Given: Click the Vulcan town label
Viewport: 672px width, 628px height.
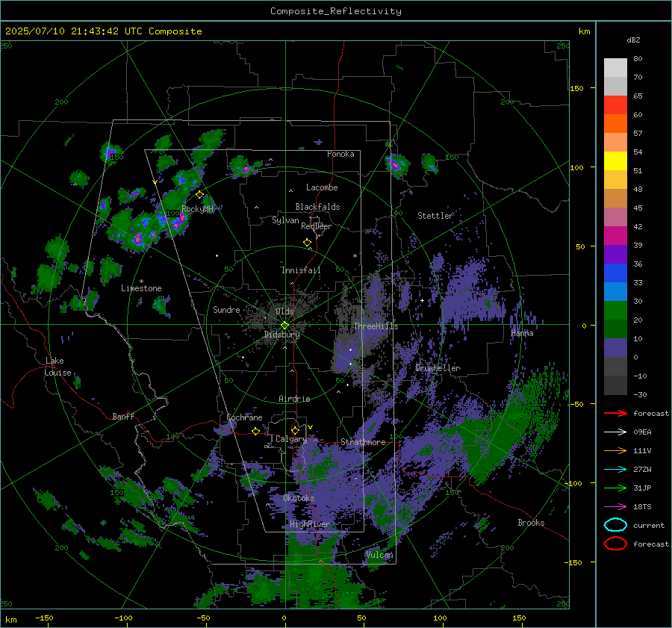Looking at the screenshot, I should pyautogui.click(x=380, y=555).
